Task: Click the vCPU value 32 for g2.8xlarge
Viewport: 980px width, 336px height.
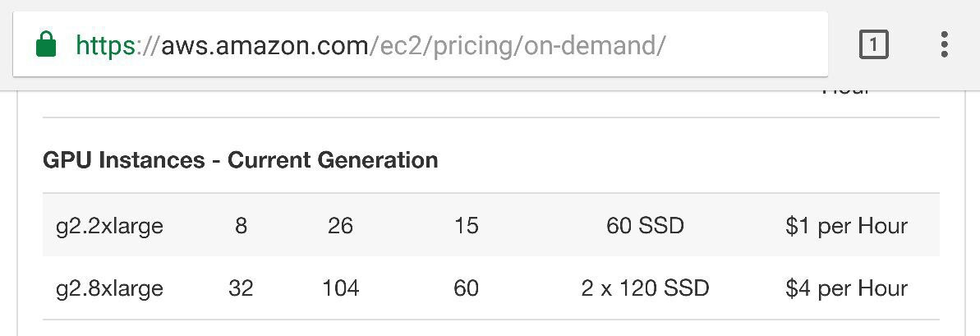Action: 241,288
